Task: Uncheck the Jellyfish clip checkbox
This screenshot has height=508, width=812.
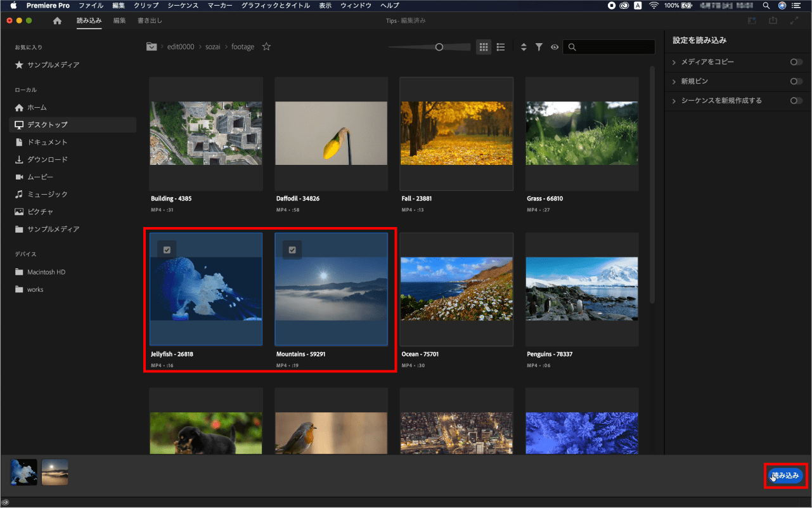Action: pos(167,250)
